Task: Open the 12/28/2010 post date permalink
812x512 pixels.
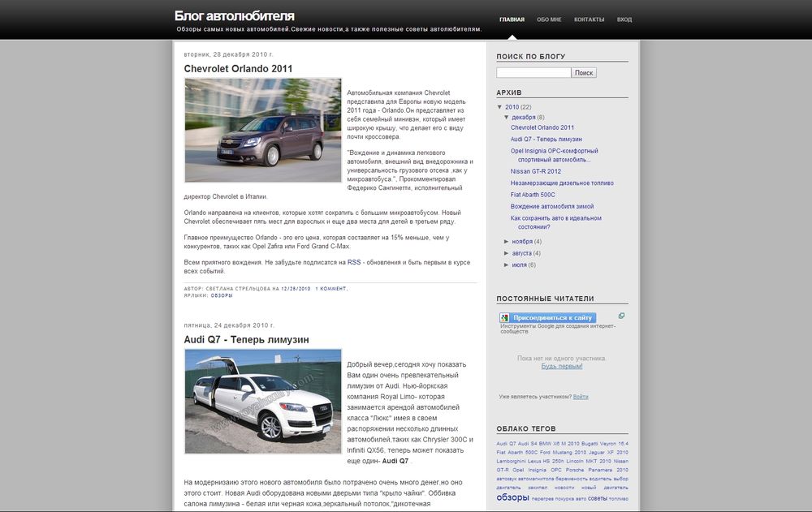Action: pyautogui.click(x=296, y=289)
